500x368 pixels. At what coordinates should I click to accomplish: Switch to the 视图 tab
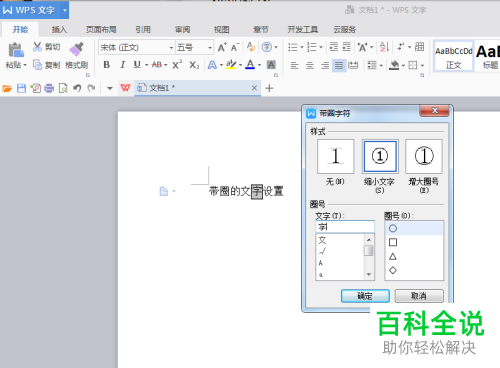(222, 30)
